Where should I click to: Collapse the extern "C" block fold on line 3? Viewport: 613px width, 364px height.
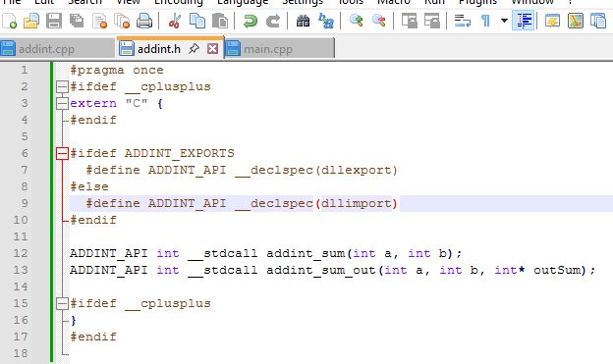coord(62,103)
